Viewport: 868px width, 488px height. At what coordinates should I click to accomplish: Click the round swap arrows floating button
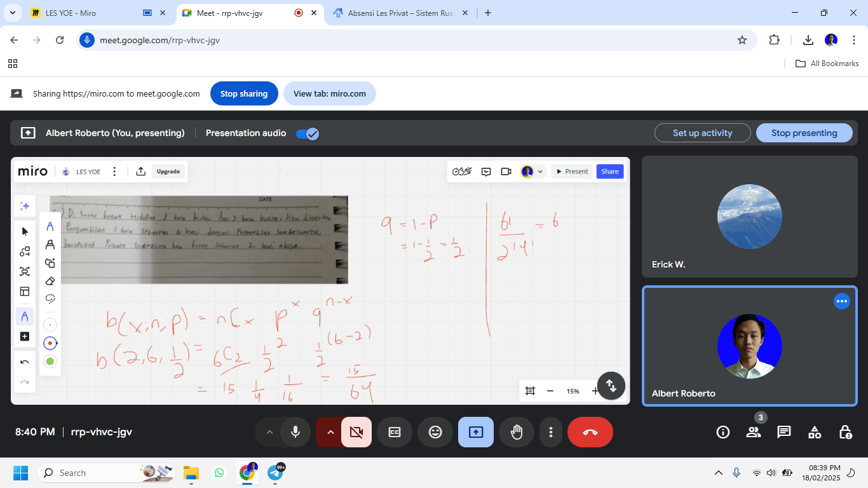[611, 386]
